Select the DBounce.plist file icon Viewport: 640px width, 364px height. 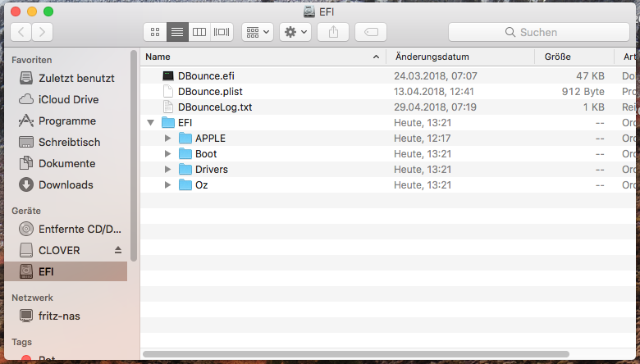tap(168, 91)
